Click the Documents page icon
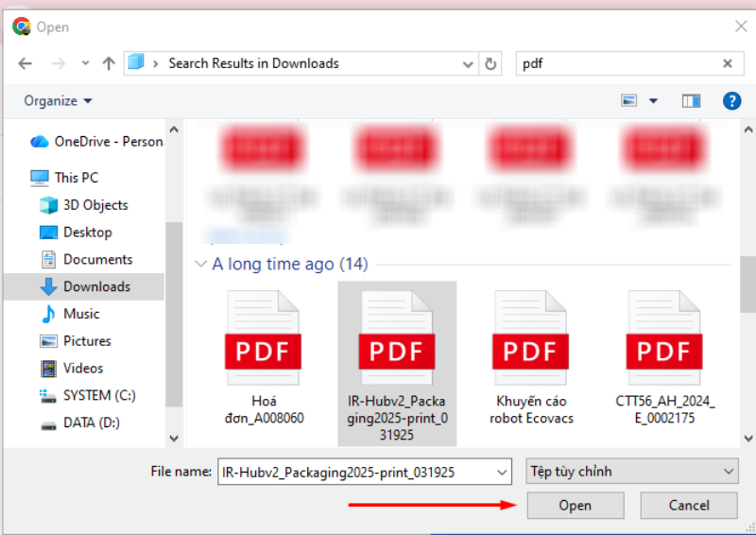This screenshot has width=756, height=535. [48, 260]
